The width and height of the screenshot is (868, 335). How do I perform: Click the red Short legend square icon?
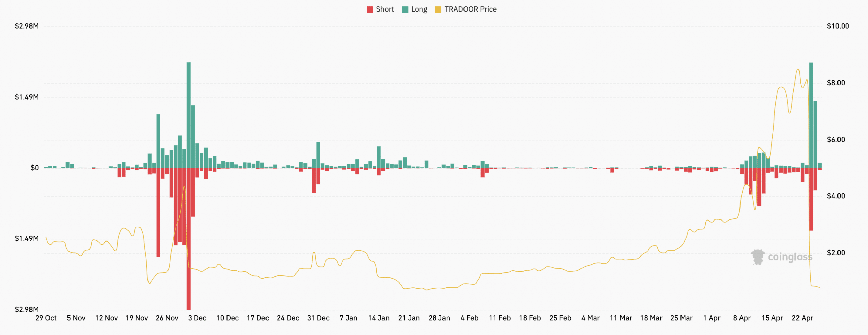(x=370, y=9)
